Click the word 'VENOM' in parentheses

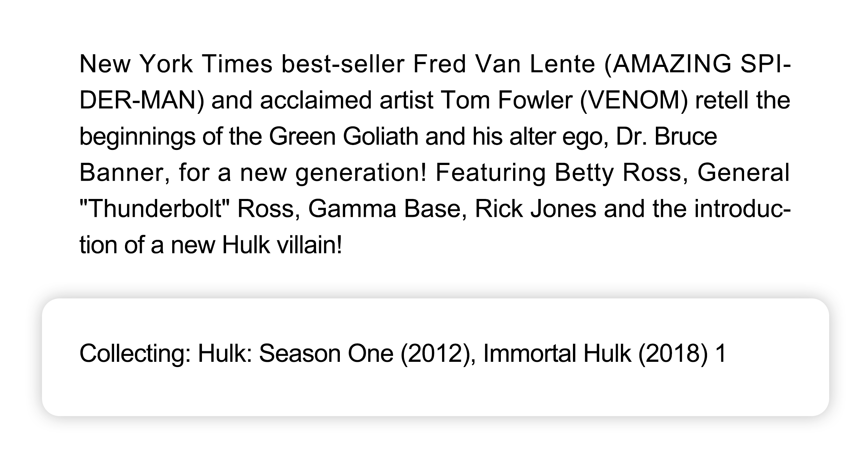(634, 100)
